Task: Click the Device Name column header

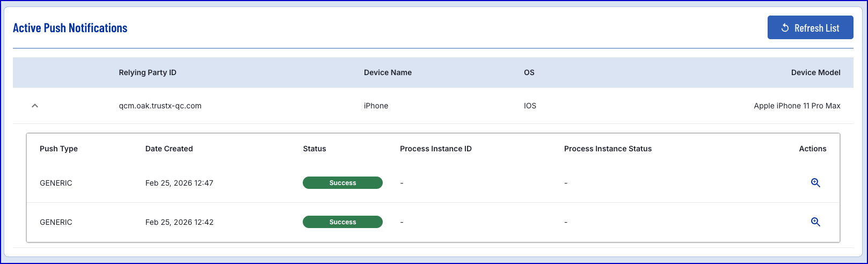Action: tap(388, 72)
